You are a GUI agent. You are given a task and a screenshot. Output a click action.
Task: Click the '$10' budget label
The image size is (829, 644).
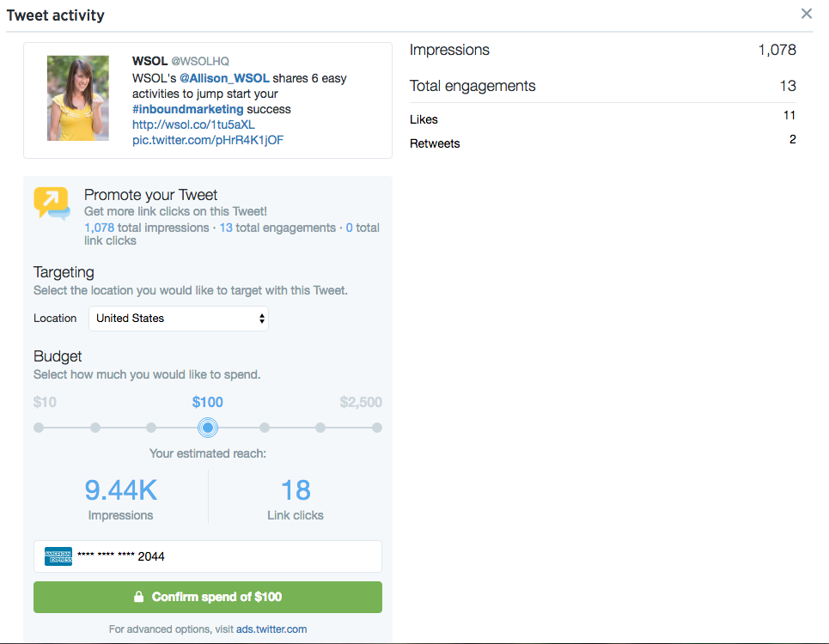coord(45,402)
